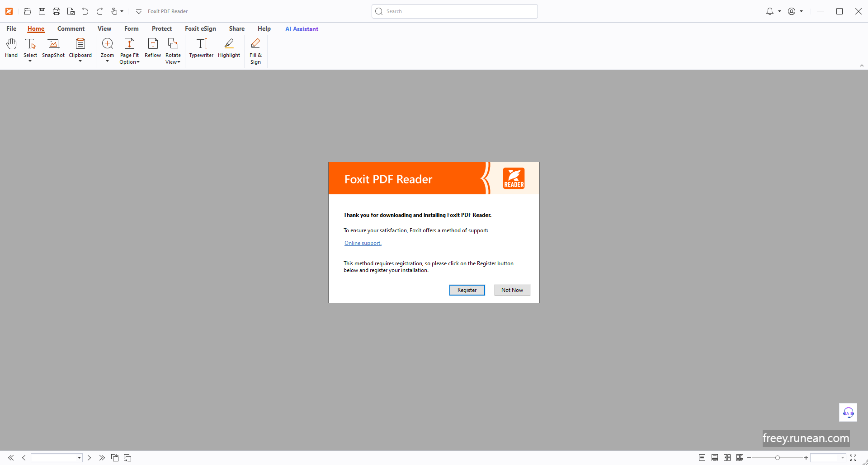Open the zoom percentage combo box
This screenshot has height=465, width=868.
(x=828, y=458)
